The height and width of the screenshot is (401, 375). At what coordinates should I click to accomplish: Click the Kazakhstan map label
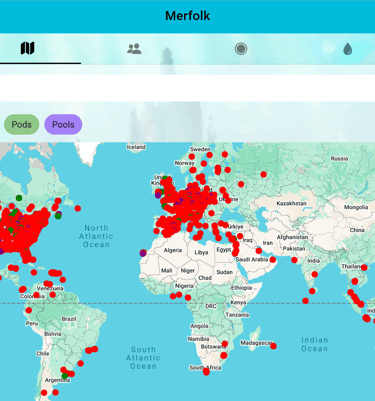pos(291,203)
